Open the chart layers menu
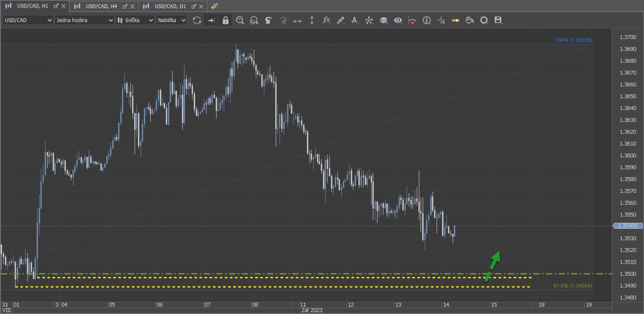This screenshot has width=644, height=314. pyautogui.click(x=383, y=20)
